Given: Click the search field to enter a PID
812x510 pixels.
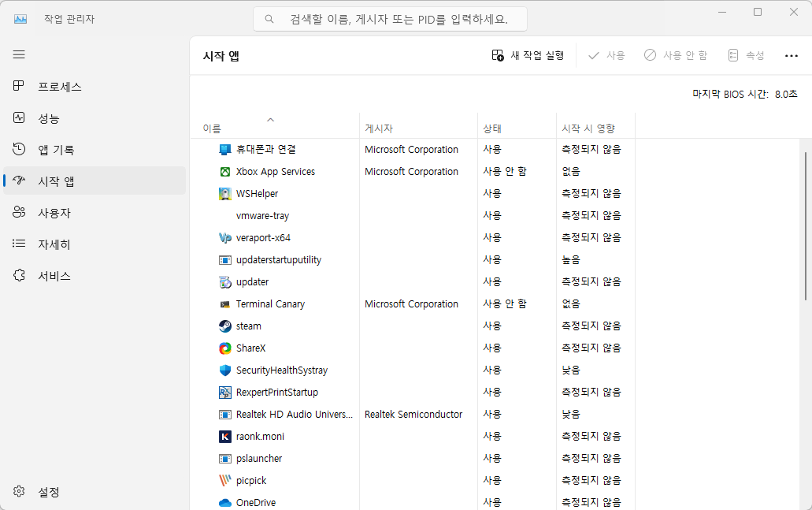Looking at the screenshot, I should [x=390, y=18].
